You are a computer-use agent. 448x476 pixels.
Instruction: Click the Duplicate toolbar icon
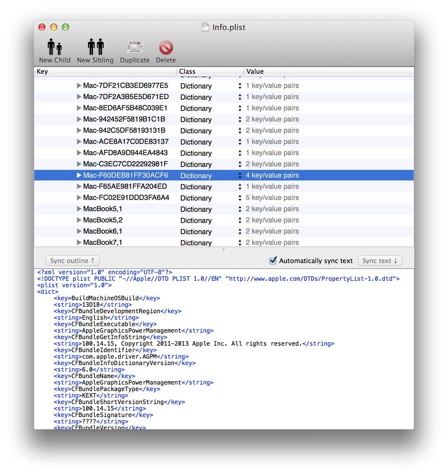135,47
